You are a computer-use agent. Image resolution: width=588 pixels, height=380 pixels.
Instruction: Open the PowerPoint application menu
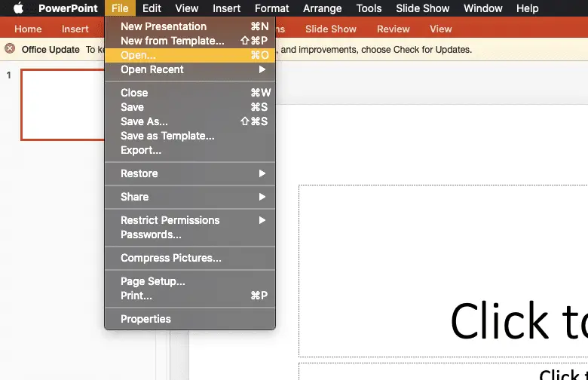[68, 8]
